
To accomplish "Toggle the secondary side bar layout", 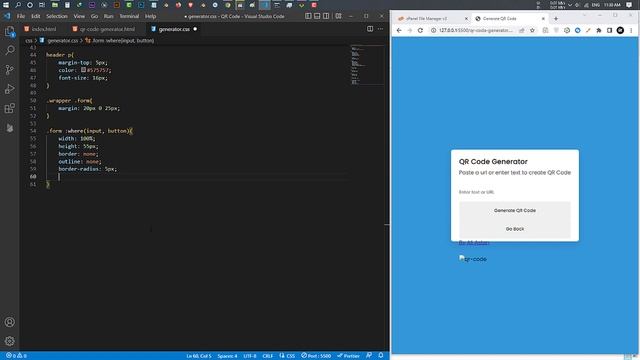I will pyautogui.click(x=326, y=16).
